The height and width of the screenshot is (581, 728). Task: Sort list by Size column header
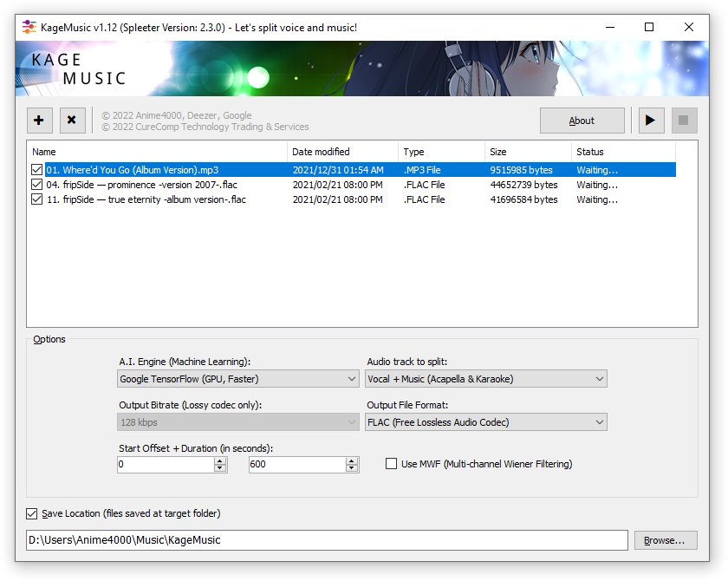[529, 152]
